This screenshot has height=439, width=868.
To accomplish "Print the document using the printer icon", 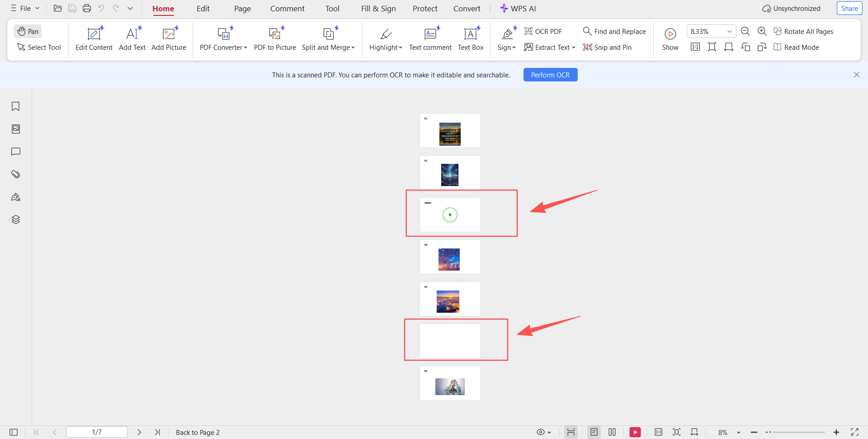I will (x=87, y=8).
